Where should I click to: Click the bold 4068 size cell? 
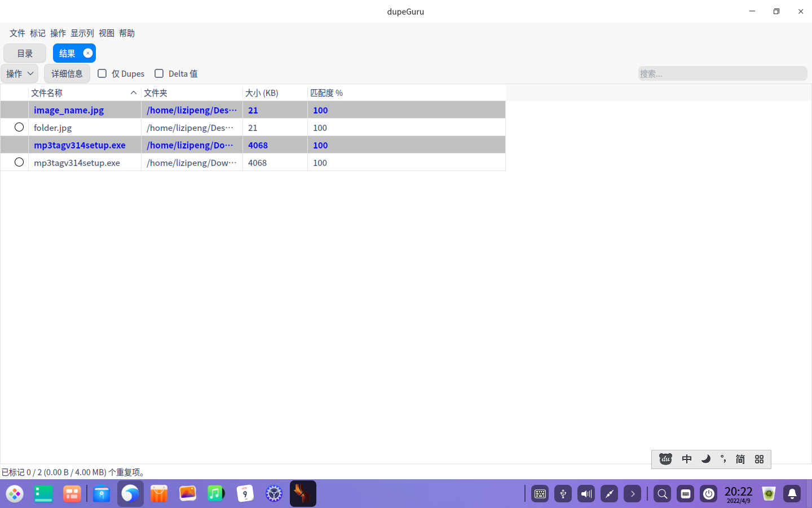(275, 145)
